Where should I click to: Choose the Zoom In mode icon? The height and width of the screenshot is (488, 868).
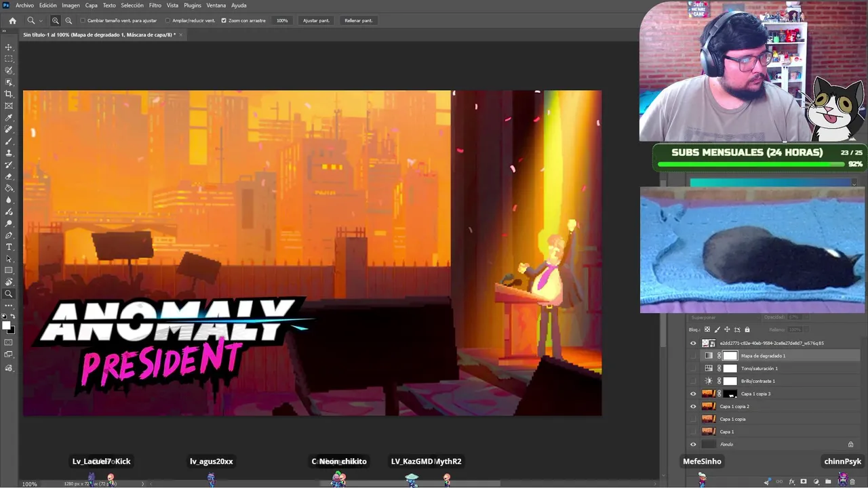click(x=56, y=20)
